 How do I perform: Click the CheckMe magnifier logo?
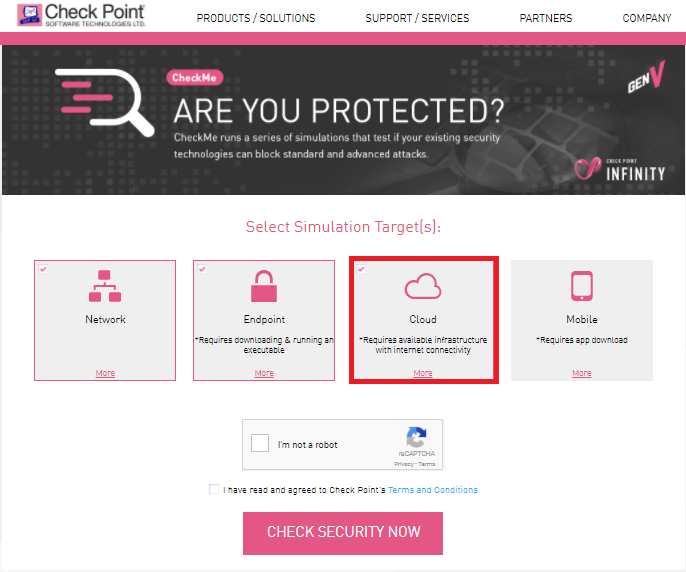click(x=105, y=102)
